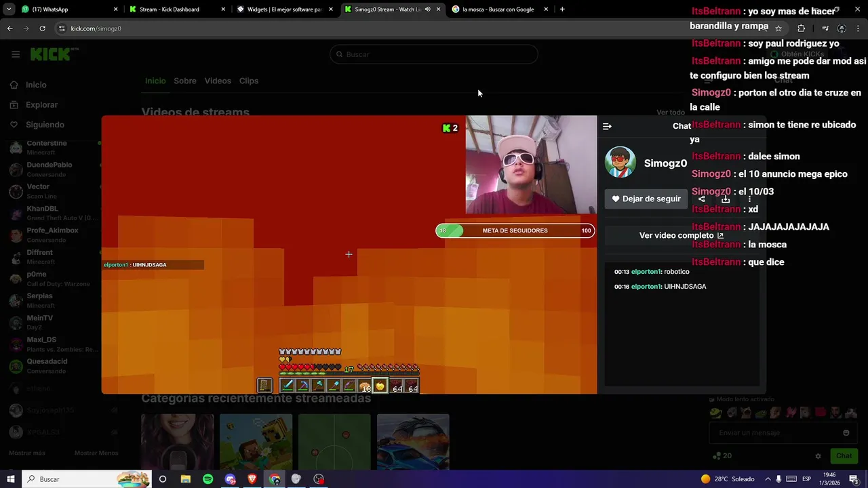Image resolution: width=868 pixels, height=488 pixels.
Task: Open the notification center icon
Action: [854, 479]
